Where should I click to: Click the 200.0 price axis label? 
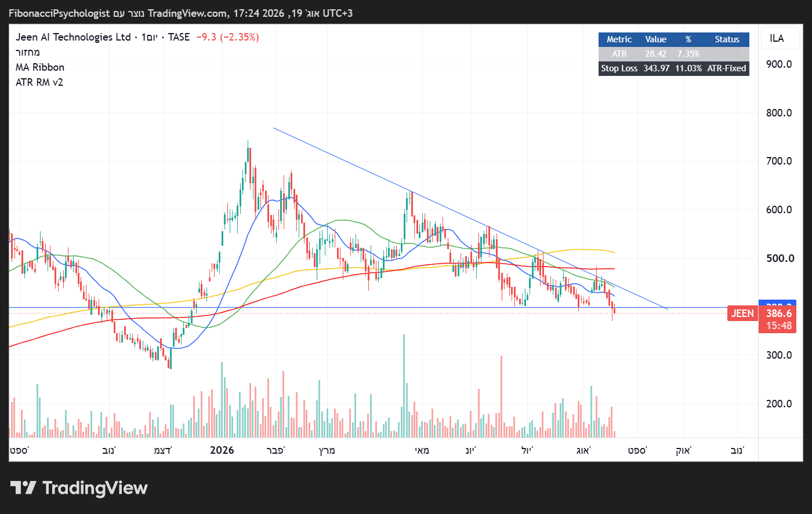point(779,404)
